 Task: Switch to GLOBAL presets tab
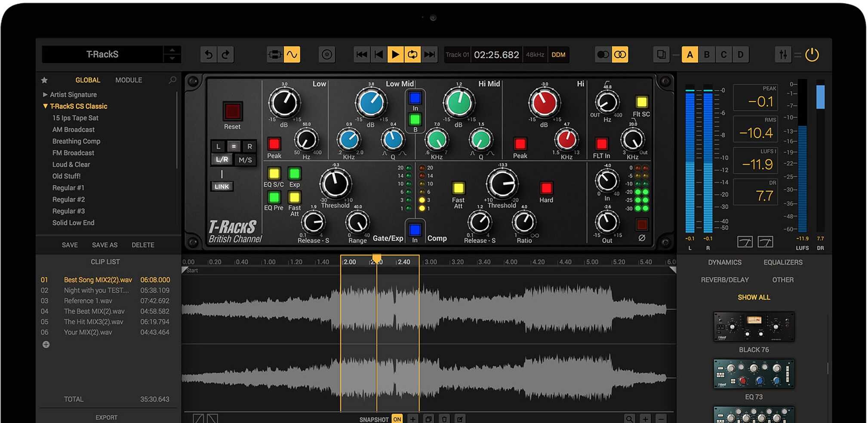[88, 80]
